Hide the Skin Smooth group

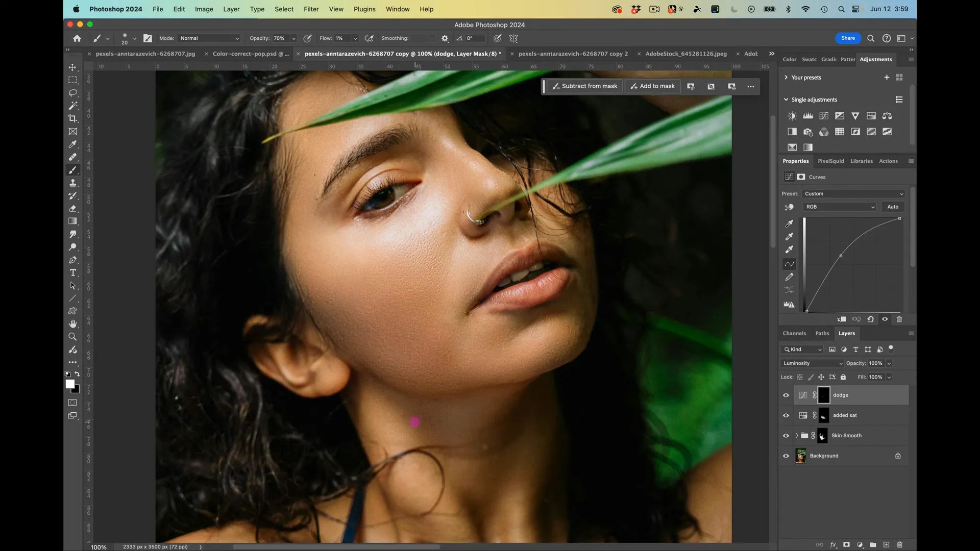point(786,436)
